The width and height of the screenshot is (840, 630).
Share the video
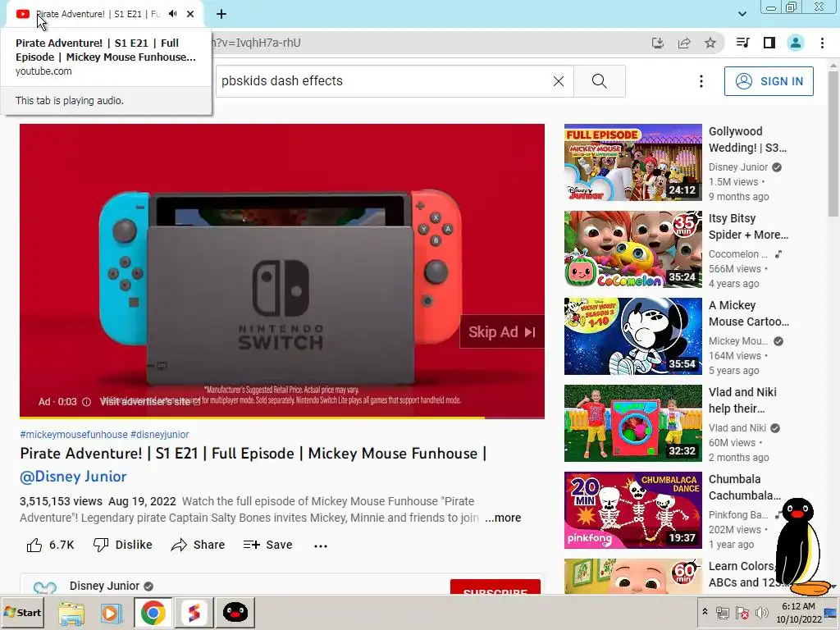point(198,545)
